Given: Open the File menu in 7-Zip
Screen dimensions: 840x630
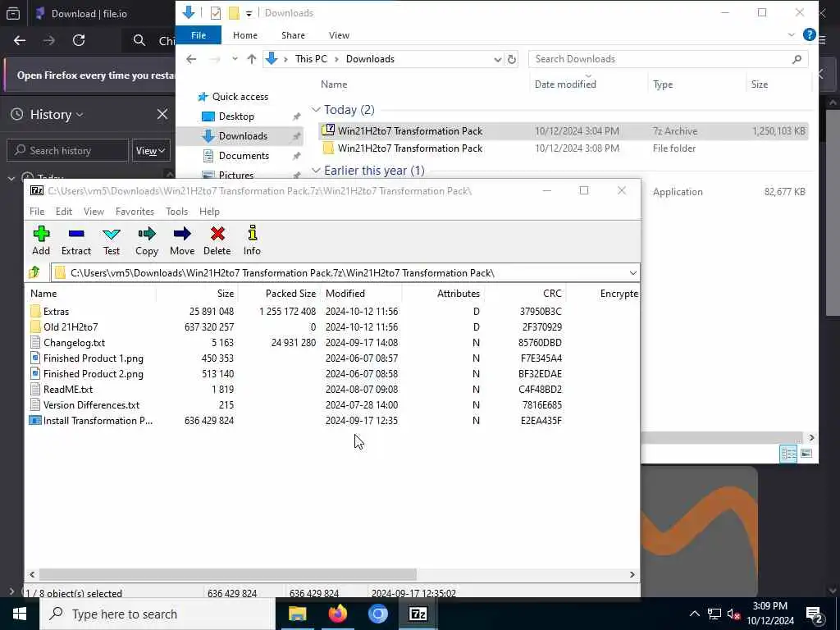Looking at the screenshot, I should [37, 211].
